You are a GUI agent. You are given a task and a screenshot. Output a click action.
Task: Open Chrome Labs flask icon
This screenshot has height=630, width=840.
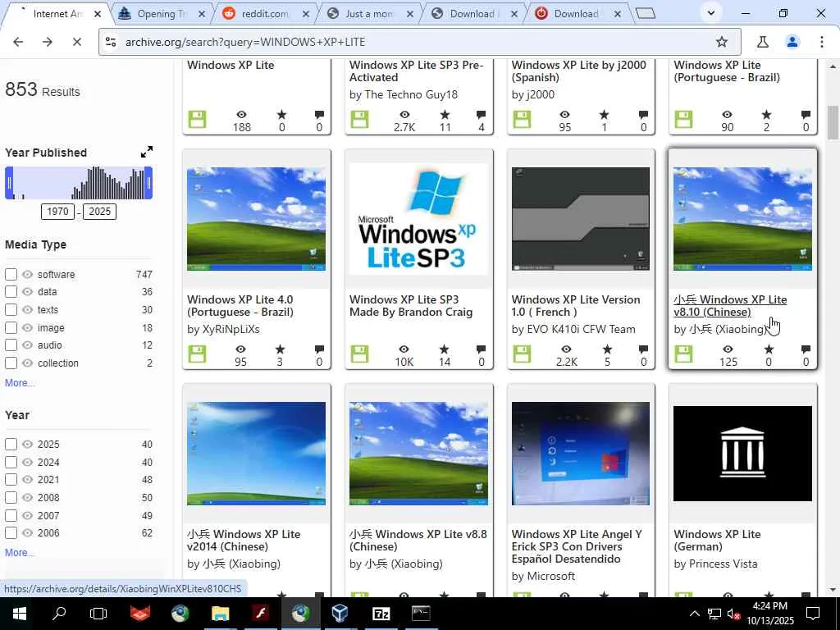(x=762, y=42)
